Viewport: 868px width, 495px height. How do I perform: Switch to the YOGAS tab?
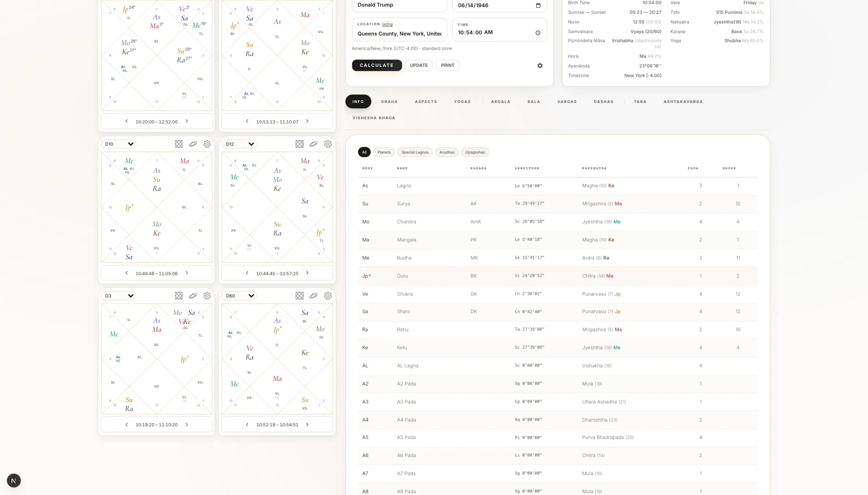click(x=462, y=102)
